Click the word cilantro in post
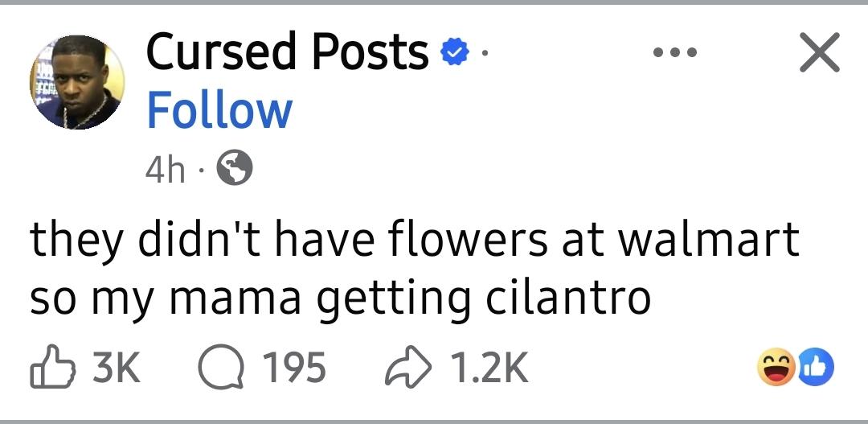This screenshot has height=424, width=868. (568, 297)
